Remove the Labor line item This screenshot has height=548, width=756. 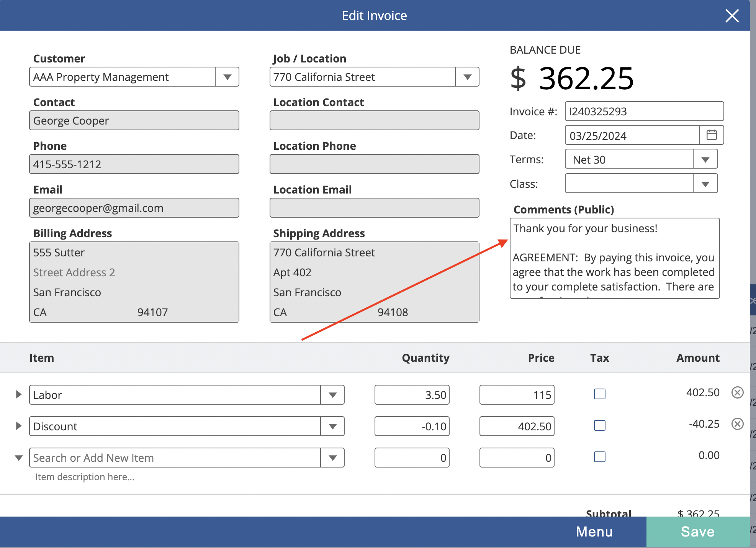point(738,392)
